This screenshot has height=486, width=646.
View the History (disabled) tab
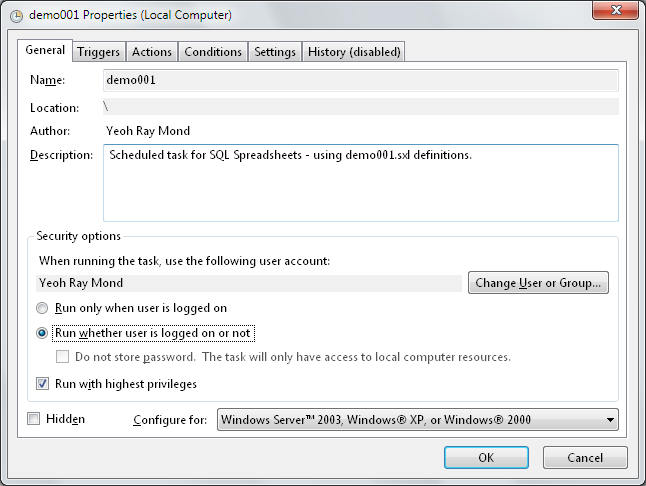coord(354,52)
